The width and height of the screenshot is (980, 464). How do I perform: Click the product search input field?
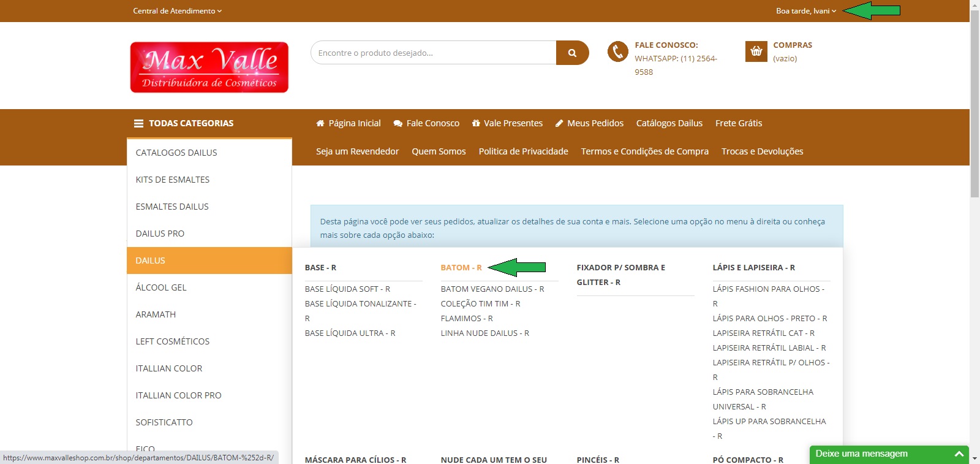click(434, 53)
